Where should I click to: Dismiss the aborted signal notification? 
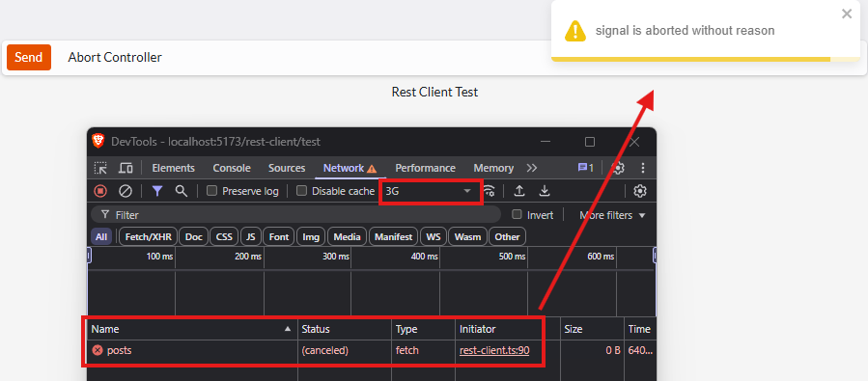pyautogui.click(x=847, y=14)
